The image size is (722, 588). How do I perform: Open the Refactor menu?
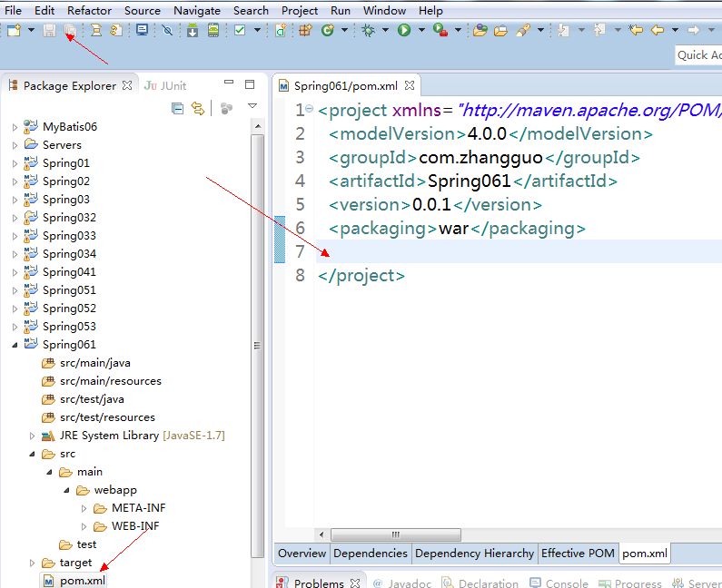point(89,10)
